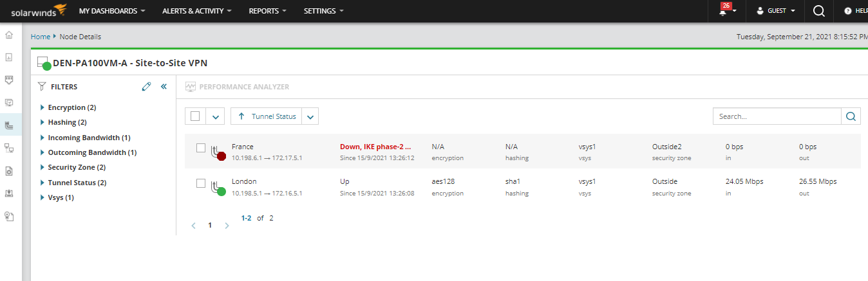Viewport: 868px width, 281px height.
Task: Click the 10.198.6.1 → 172.17.5.1 address
Action: click(x=267, y=158)
